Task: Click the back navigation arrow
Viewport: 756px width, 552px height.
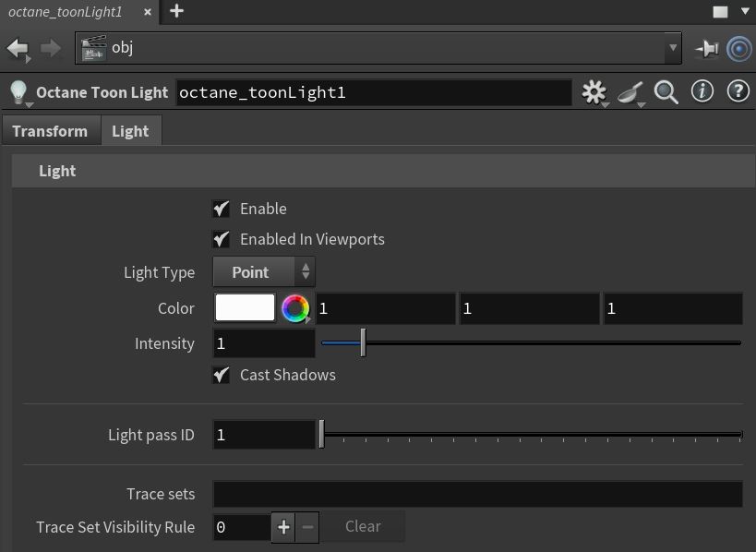Action: [18, 48]
